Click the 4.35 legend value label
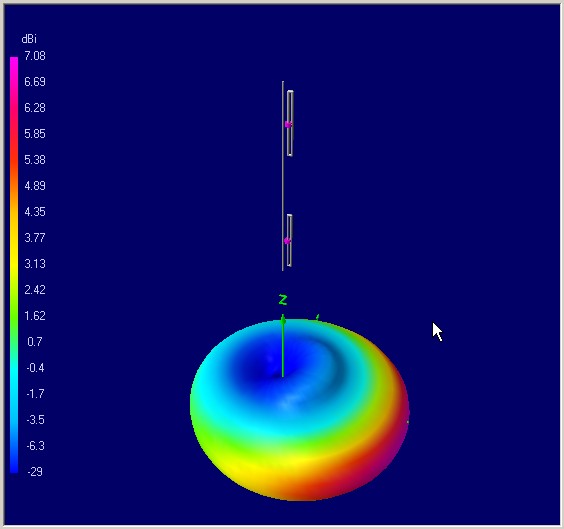 (x=35, y=211)
